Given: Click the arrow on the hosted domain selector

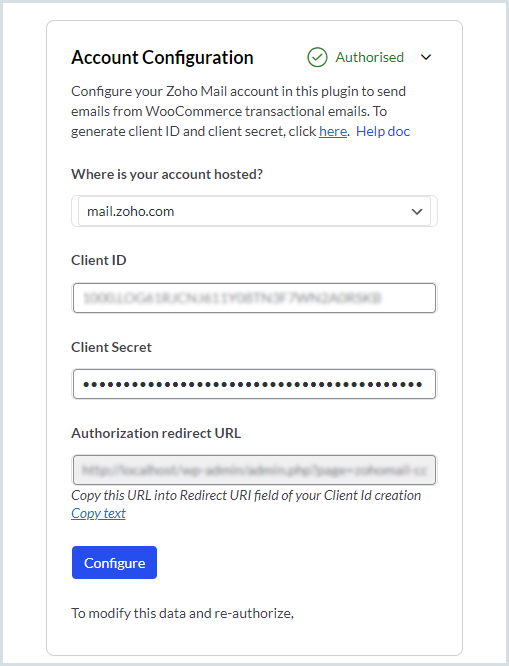Looking at the screenshot, I should pos(417,212).
